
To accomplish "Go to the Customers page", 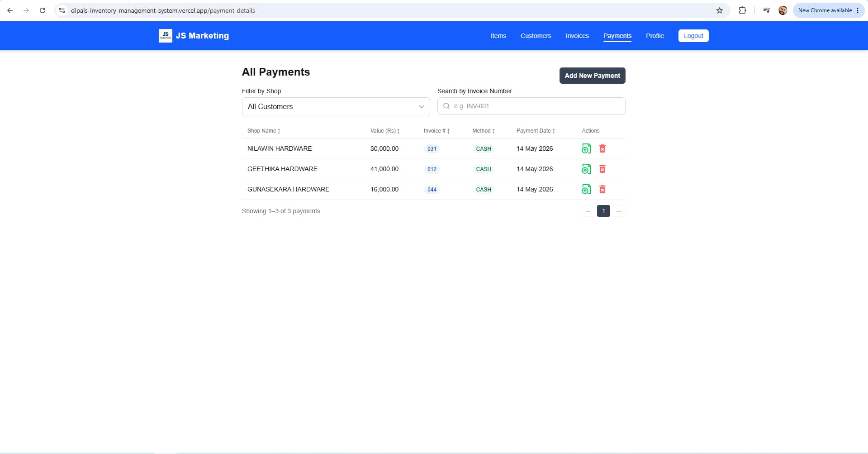I will [x=536, y=36].
